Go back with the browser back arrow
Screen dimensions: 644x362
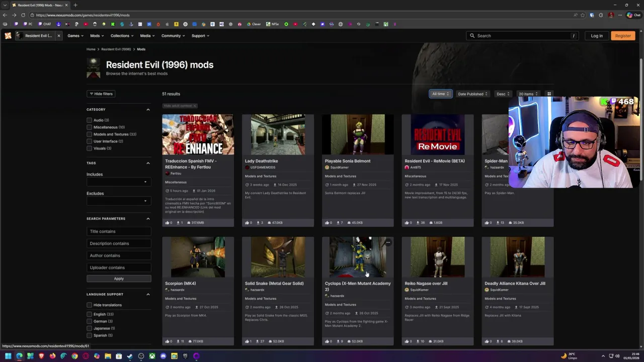(x=5, y=15)
